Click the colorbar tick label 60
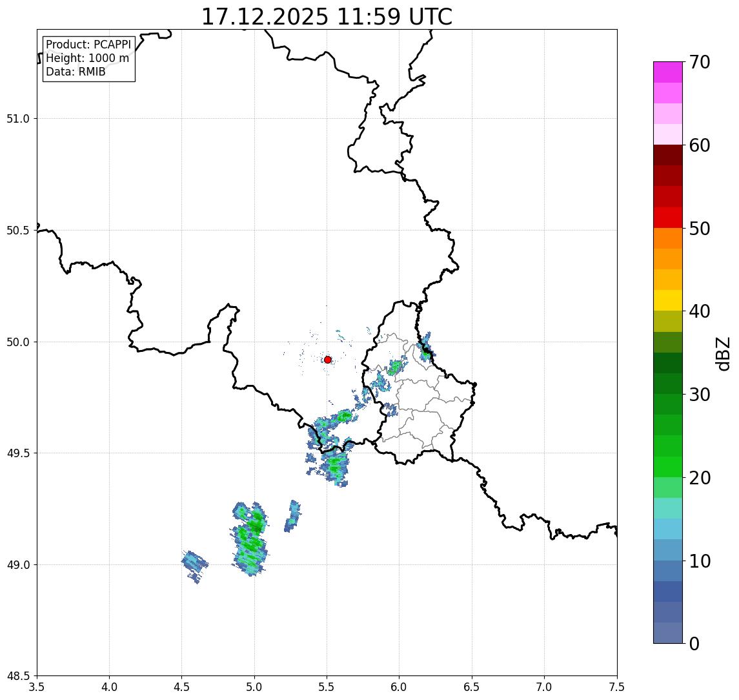Image resolution: width=739 pixels, height=700 pixels. [x=700, y=145]
